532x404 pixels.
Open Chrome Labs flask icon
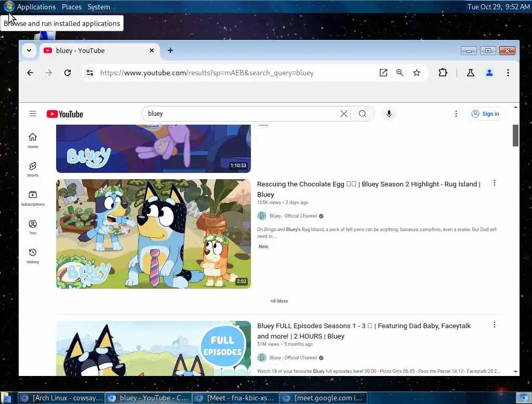(x=471, y=73)
